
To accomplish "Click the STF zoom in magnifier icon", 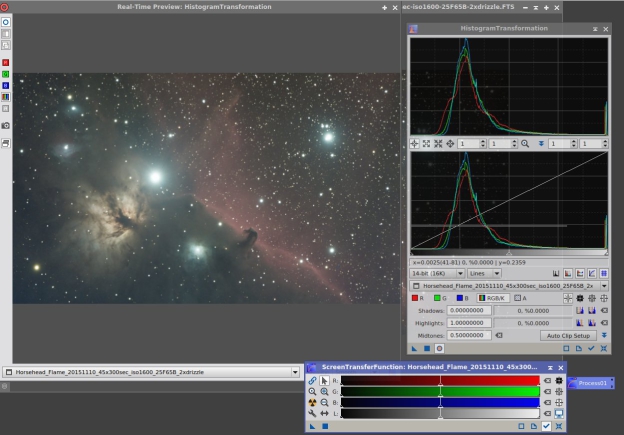I will click(x=324, y=392).
